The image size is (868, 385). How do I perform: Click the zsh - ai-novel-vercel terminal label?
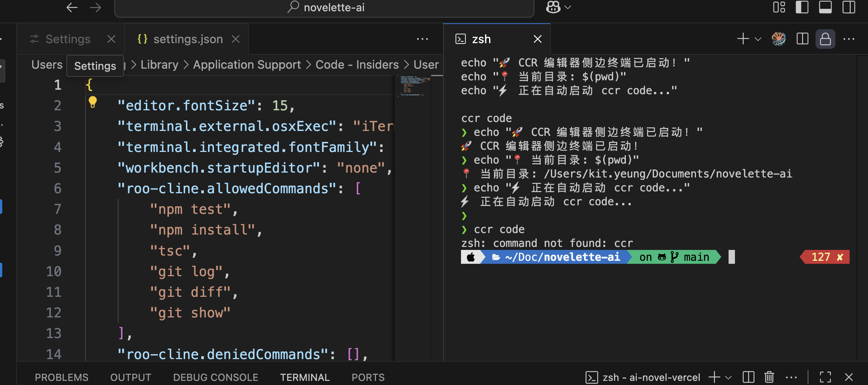(643, 377)
